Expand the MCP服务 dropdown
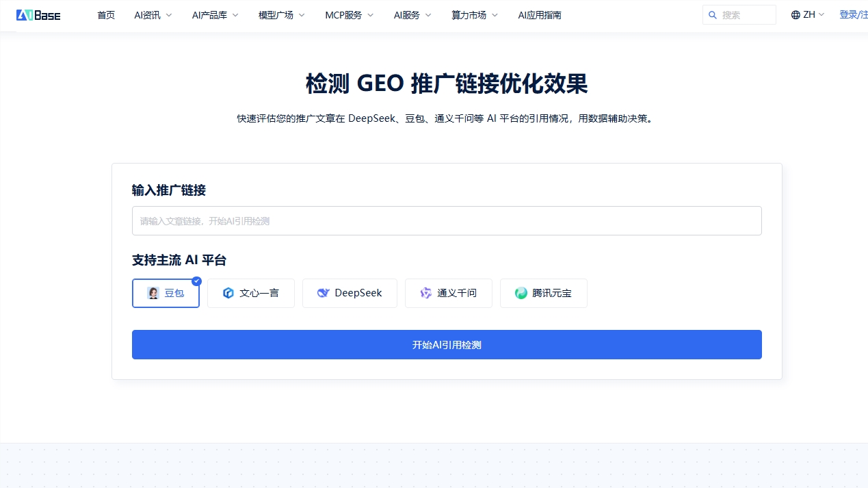 (348, 14)
